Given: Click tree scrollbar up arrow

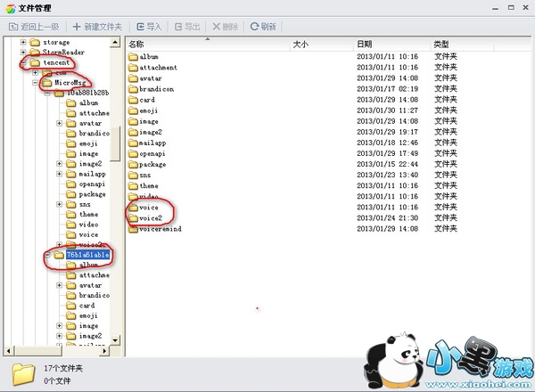Looking at the screenshot, I should (x=115, y=42).
